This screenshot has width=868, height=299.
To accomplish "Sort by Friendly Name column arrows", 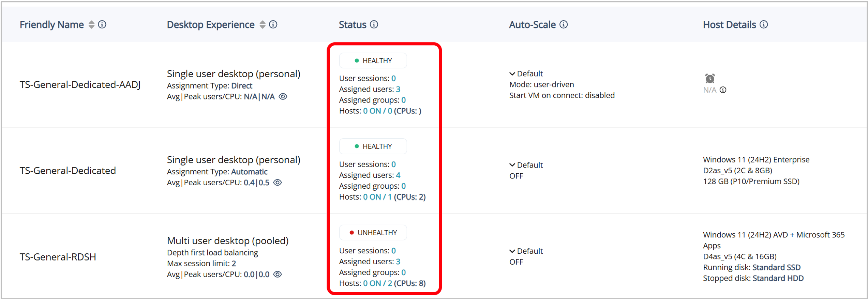I will click(91, 25).
